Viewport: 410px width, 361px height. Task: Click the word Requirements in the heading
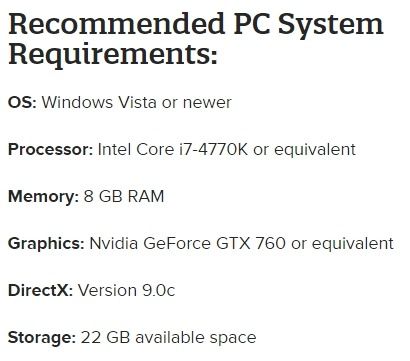pyautogui.click(x=113, y=55)
